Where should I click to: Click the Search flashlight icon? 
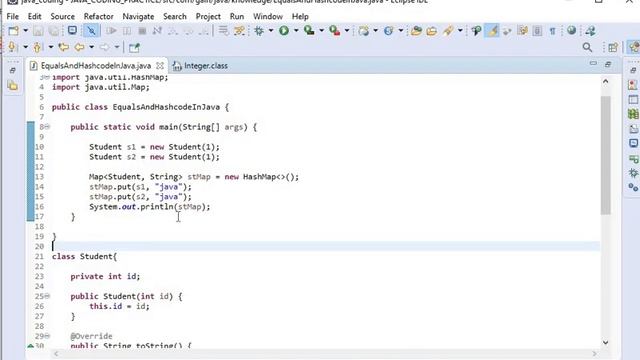(448, 31)
